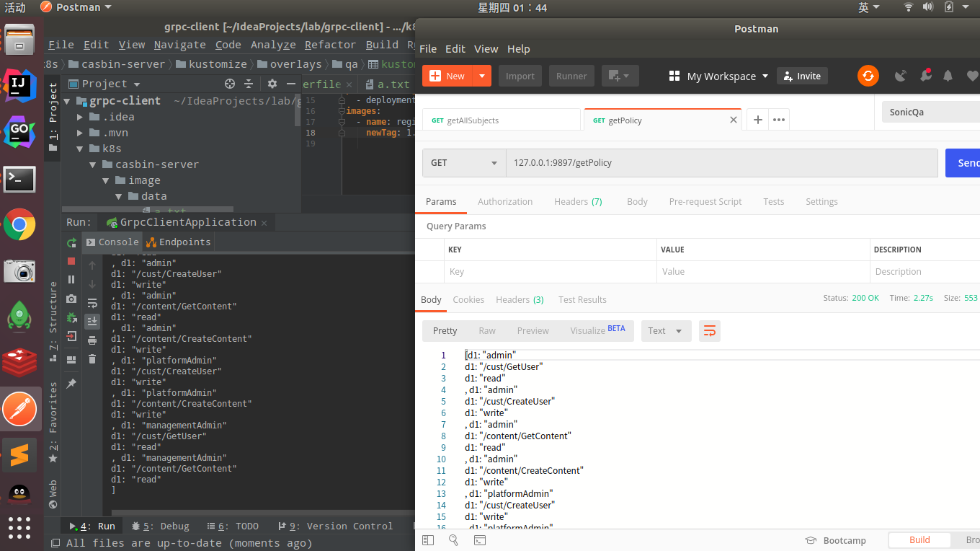Screen dimensions: 980x551
Task: Click the Import button
Action: 520,76
